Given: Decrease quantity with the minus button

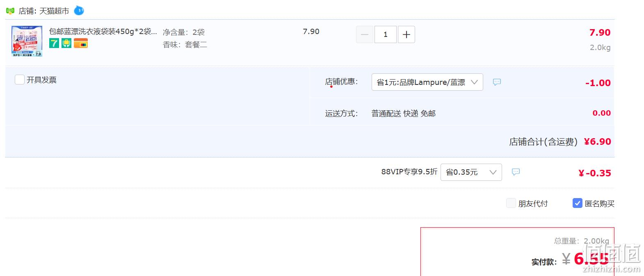Looking at the screenshot, I should pos(365,34).
